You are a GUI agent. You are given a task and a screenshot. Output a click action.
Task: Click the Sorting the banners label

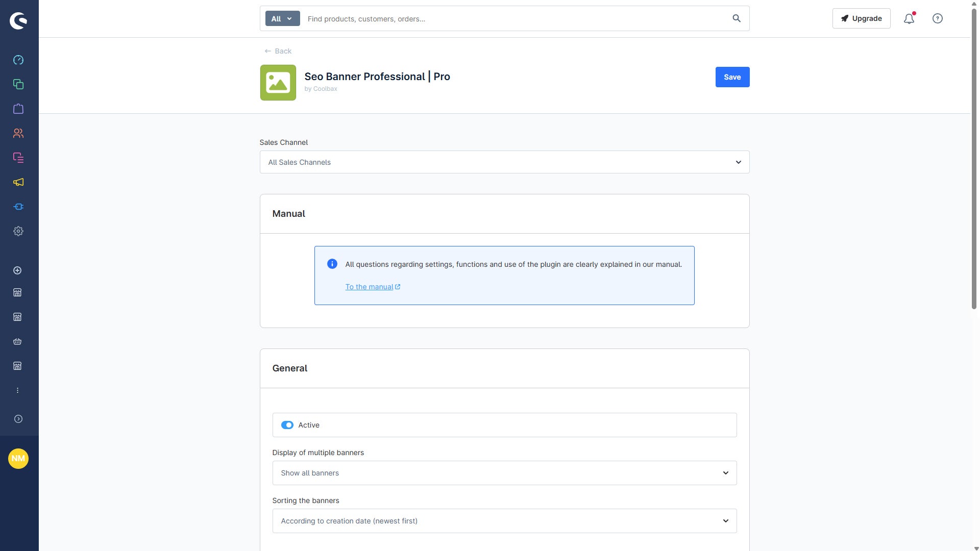[306, 500]
